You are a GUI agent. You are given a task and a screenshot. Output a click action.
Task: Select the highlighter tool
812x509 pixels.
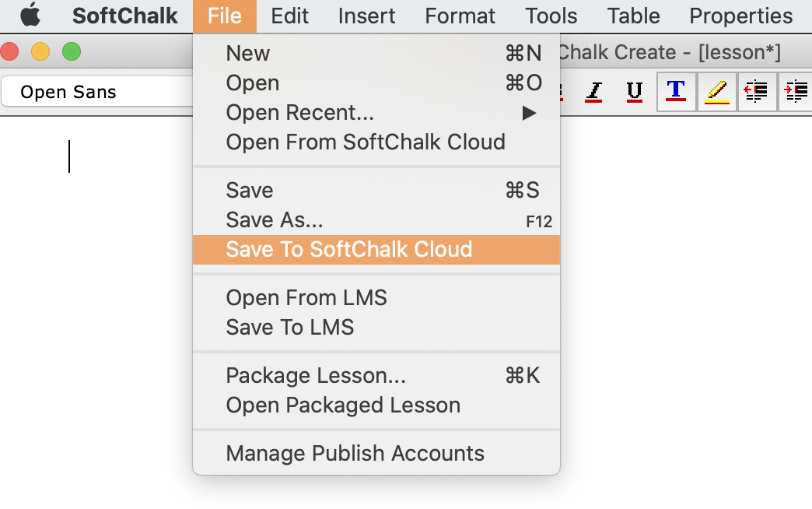(x=716, y=92)
